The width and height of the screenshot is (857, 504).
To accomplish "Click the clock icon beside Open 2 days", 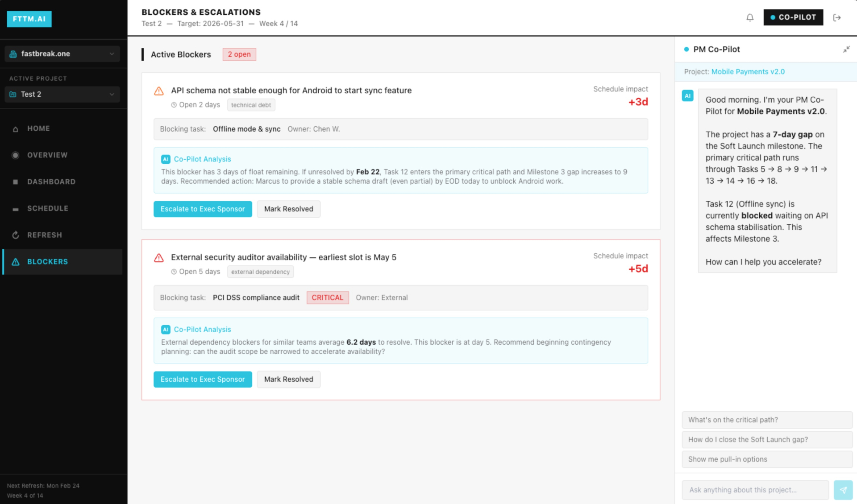I will click(x=174, y=105).
